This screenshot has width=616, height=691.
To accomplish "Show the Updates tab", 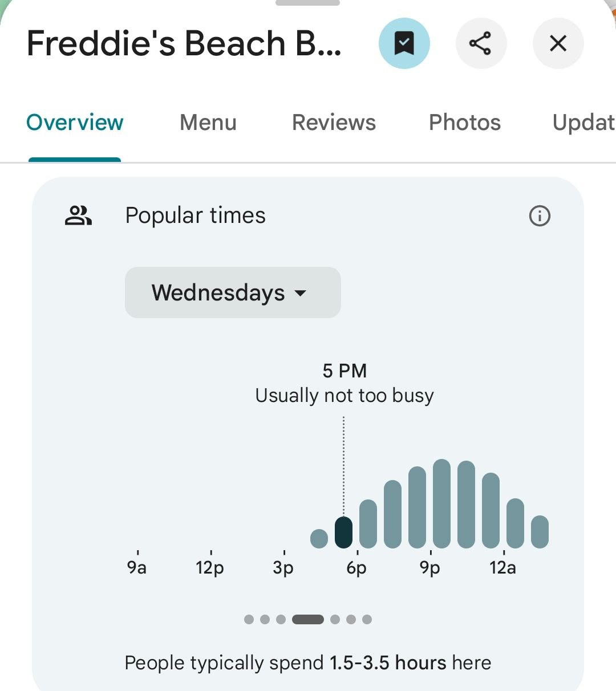I will coord(583,123).
